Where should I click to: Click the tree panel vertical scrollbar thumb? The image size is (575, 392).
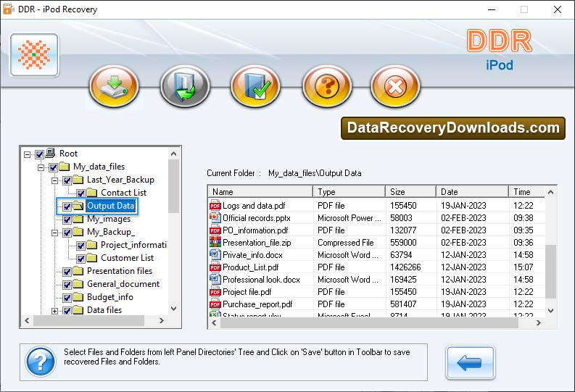(x=174, y=185)
